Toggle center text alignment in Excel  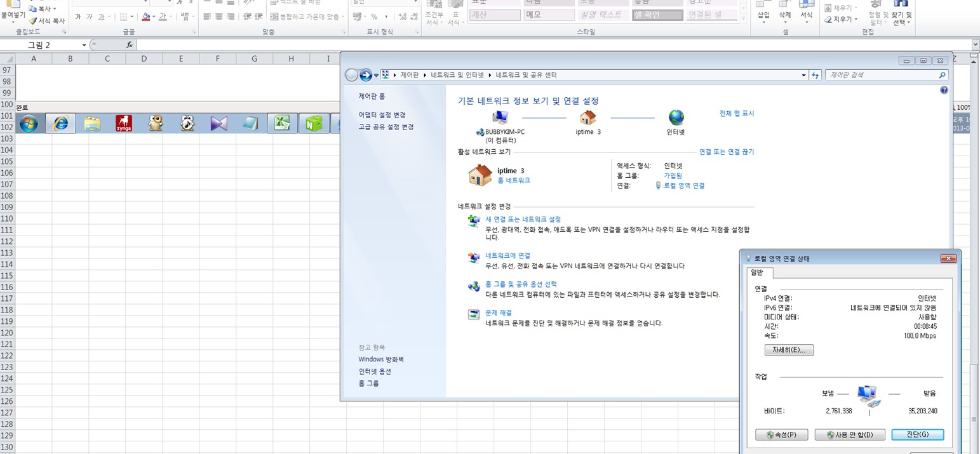(218, 17)
